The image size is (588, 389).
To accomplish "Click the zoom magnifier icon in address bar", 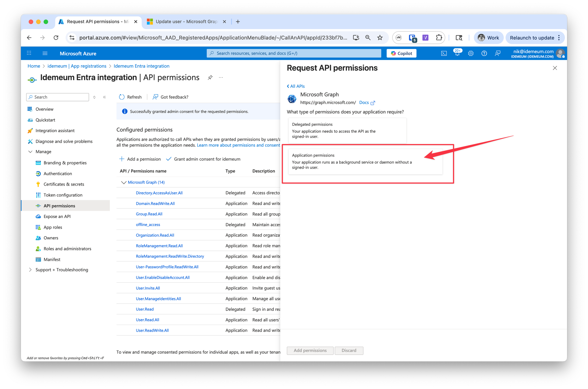I will pyautogui.click(x=368, y=38).
